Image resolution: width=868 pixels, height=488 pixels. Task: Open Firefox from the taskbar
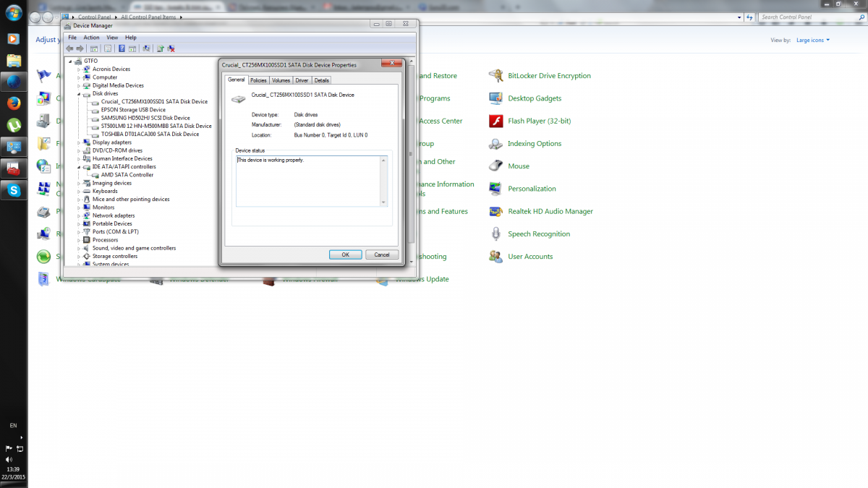[x=13, y=103]
